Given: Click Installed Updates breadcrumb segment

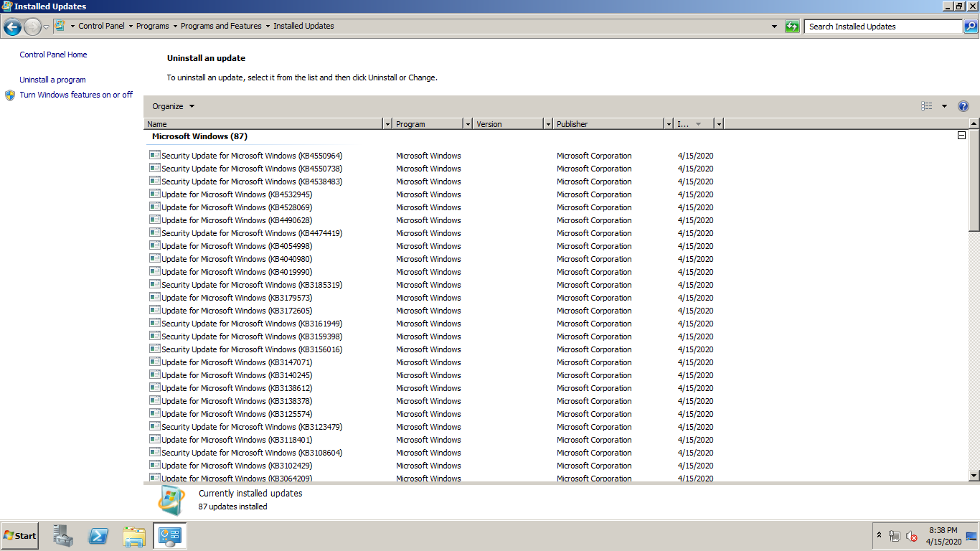Looking at the screenshot, I should [303, 26].
